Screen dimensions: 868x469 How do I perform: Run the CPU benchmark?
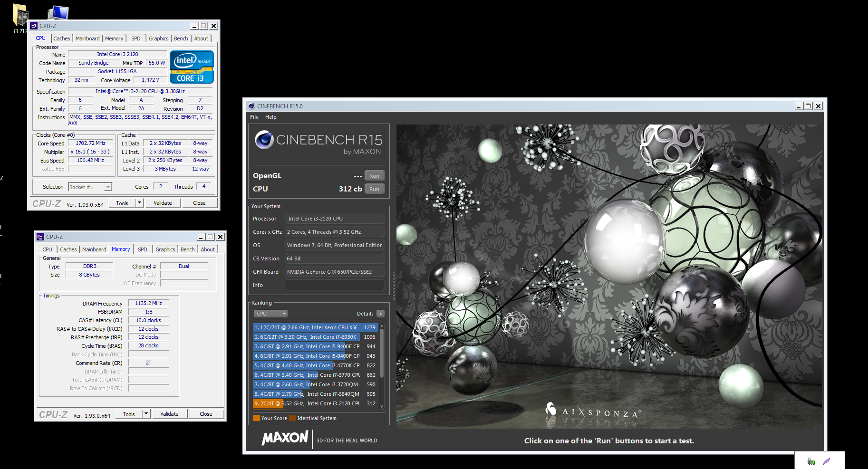coord(375,189)
